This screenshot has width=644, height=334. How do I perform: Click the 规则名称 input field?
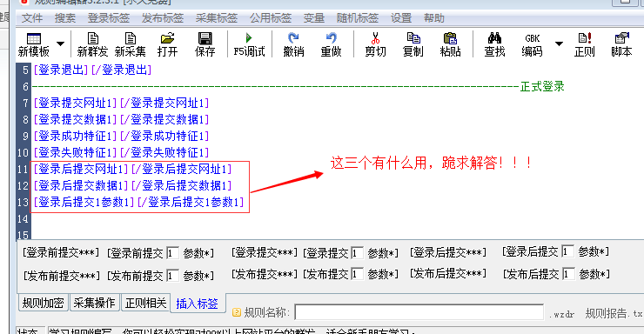[419, 312]
